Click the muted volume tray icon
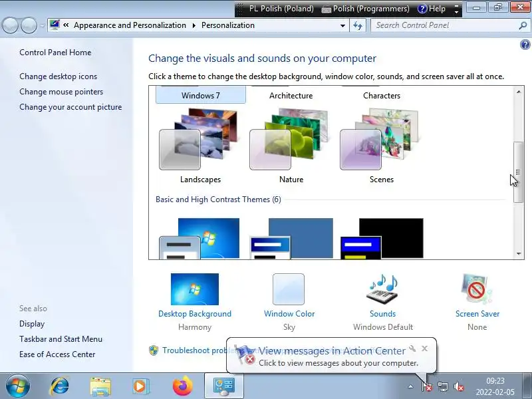 [x=459, y=386]
